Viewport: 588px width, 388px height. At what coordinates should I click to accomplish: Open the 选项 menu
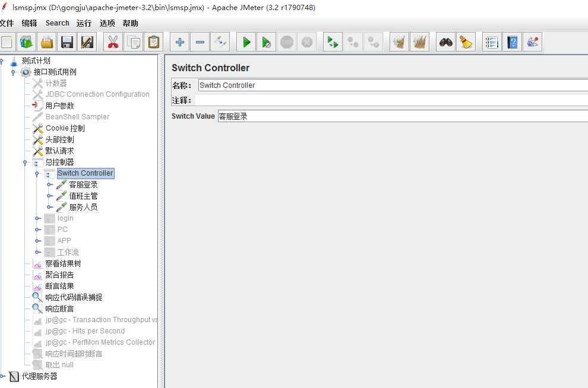(108, 23)
